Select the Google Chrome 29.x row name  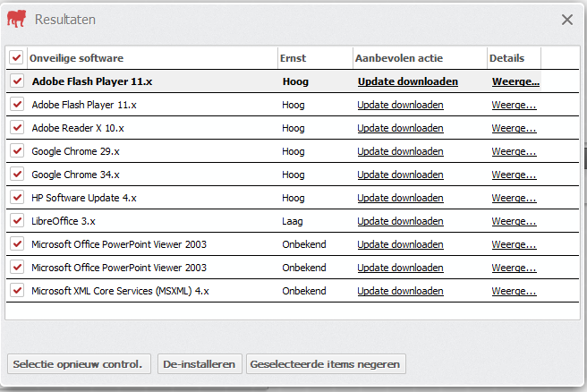(x=76, y=151)
